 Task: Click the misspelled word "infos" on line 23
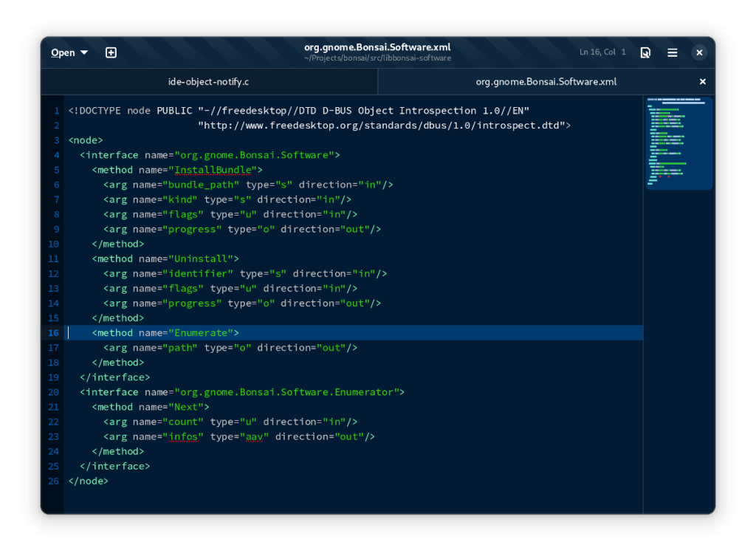coord(185,436)
